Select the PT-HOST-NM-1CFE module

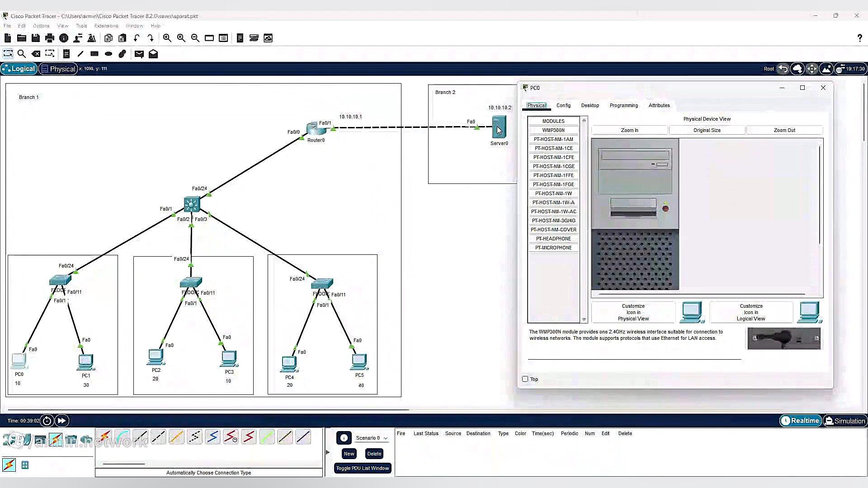point(553,157)
